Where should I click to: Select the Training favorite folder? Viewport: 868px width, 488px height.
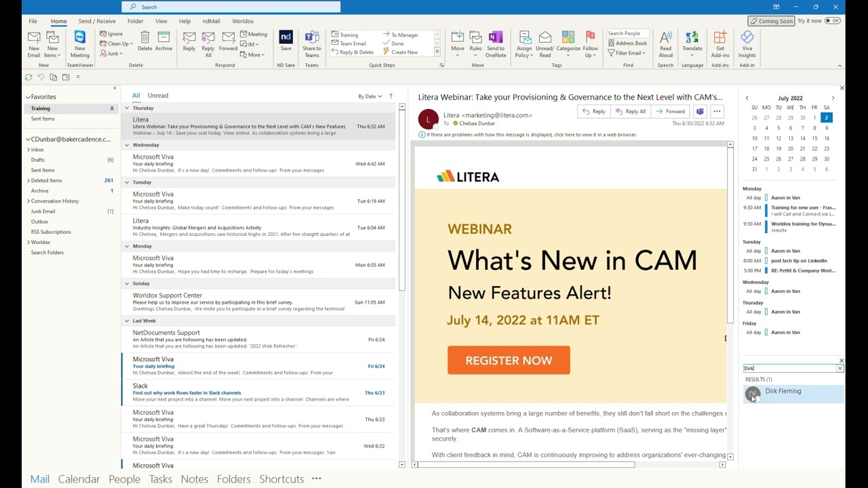[x=71, y=108]
